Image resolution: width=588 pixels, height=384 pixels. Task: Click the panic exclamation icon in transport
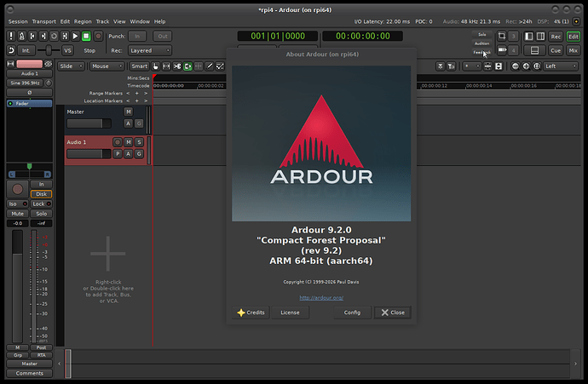[x=12, y=37]
